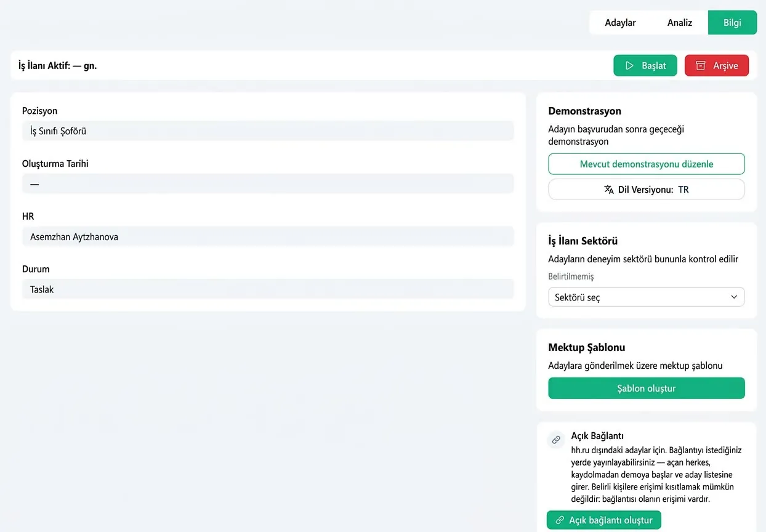Click the play icon in Başlat button
Image resolution: width=766 pixels, height=532 pixels.
pyautogui.click(x=629, y=66)
